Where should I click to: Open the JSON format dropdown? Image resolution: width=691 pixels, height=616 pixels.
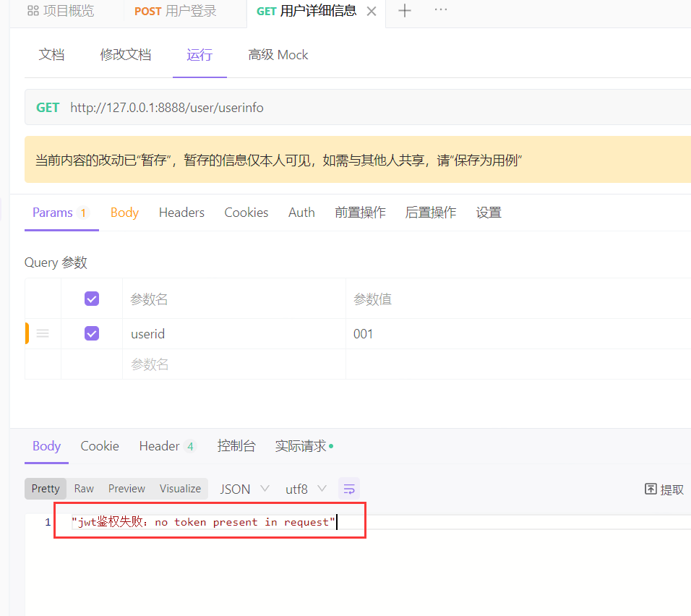pos(244,488)
